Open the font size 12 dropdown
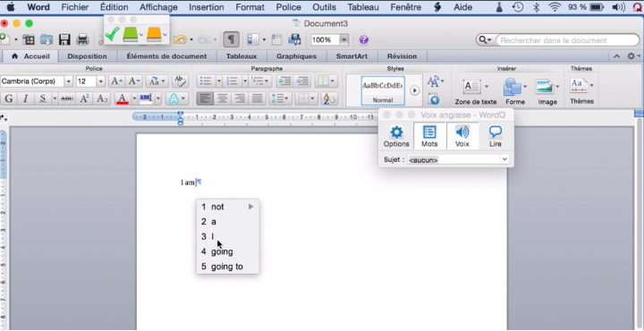The height and width of the screenshot is (331, 644). click(101, 81)
